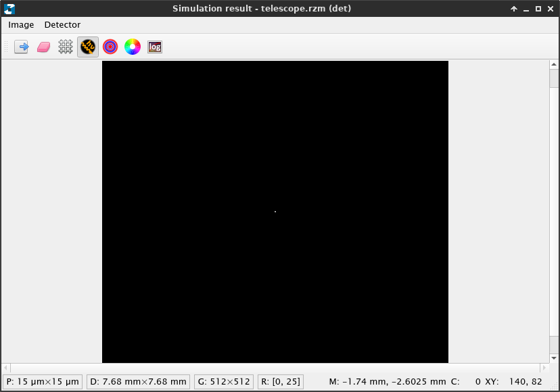This screenshot has width=560, height=392.
Task: Open the Image menu
Action: click(x=21, y=24)
